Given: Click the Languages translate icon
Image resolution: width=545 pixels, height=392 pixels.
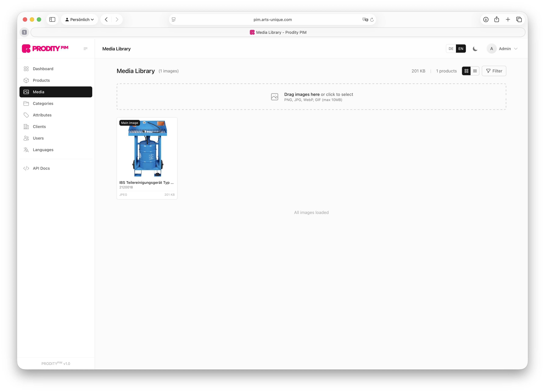Looking at the screenshot, I should coord(26,150).
